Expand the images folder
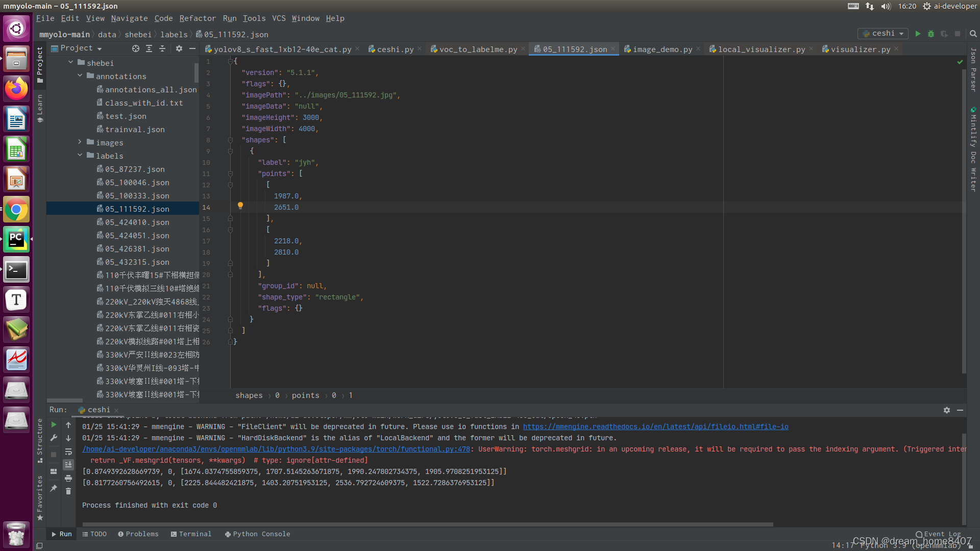The height and width of the screenshot is (551, 980). pos(80,142)
